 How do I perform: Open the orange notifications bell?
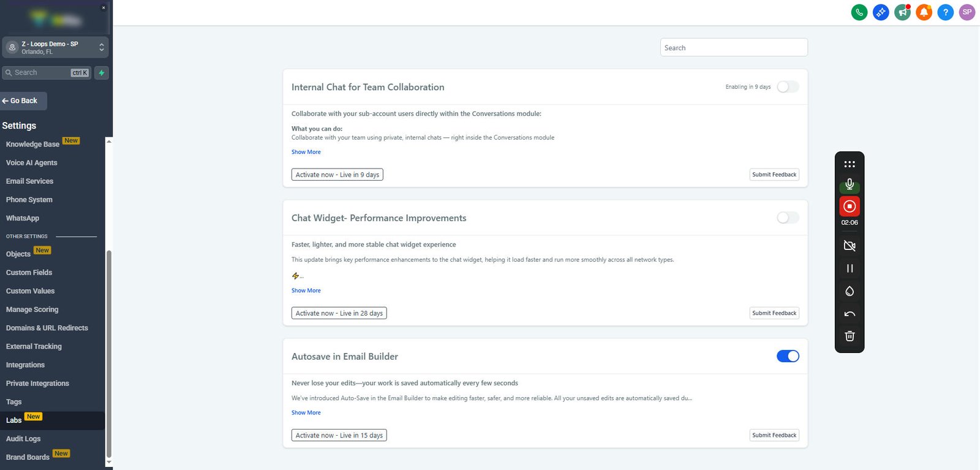tap(924, 12)
